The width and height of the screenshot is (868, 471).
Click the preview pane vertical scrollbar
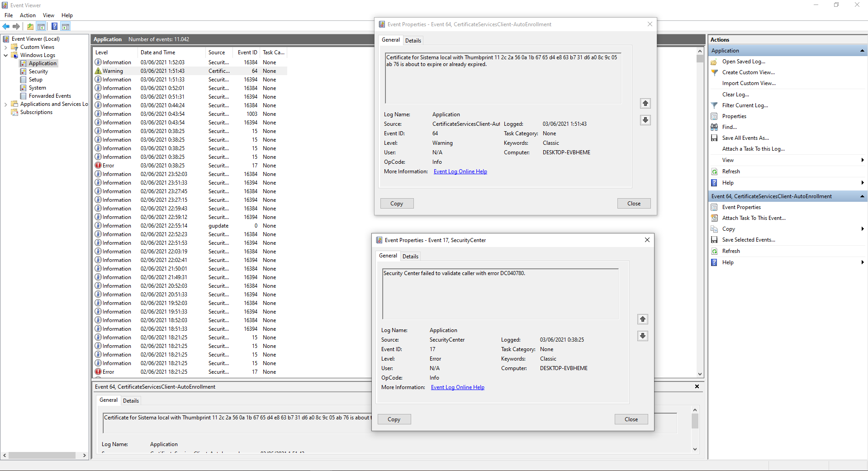pos(695,421)
